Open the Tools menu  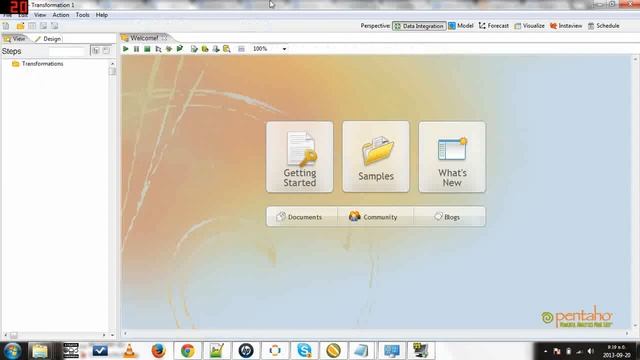[x=82, y=15]
